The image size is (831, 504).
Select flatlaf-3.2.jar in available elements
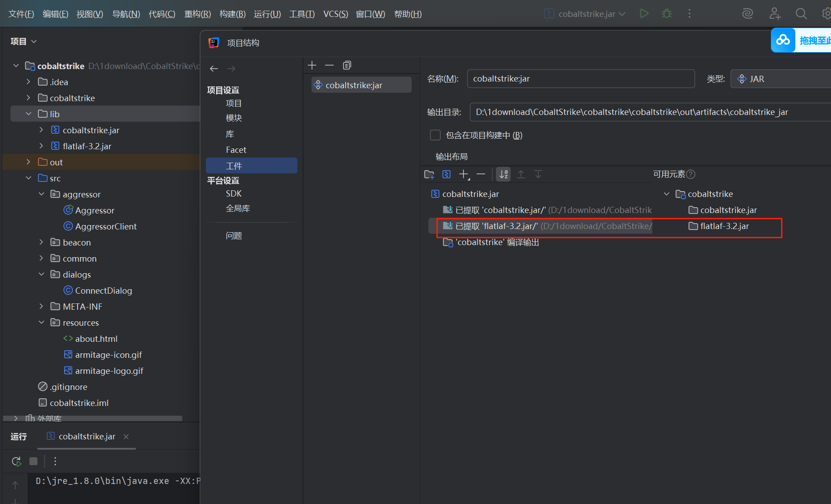(x=718, y=226)
